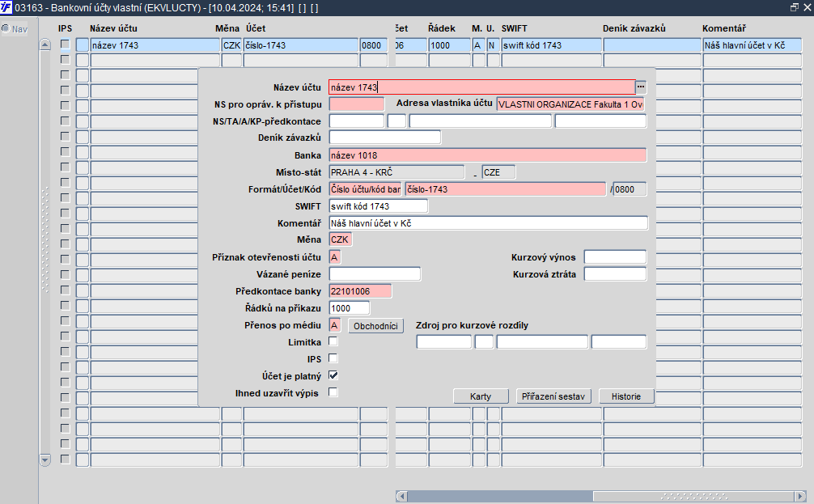Screen dimensions: 814x504
Task: Focus the Komentář text field in form
Action: click(x=488, y=223)
